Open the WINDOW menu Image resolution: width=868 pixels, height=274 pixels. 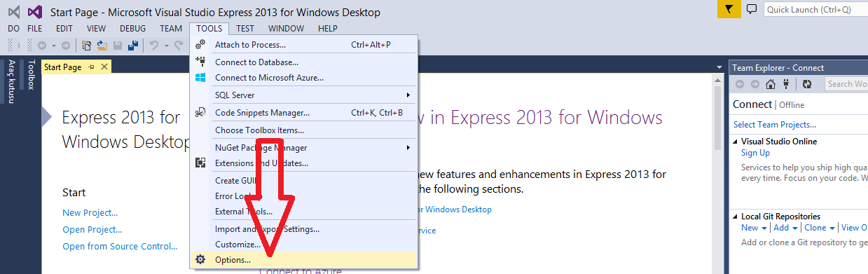point(286,29)
